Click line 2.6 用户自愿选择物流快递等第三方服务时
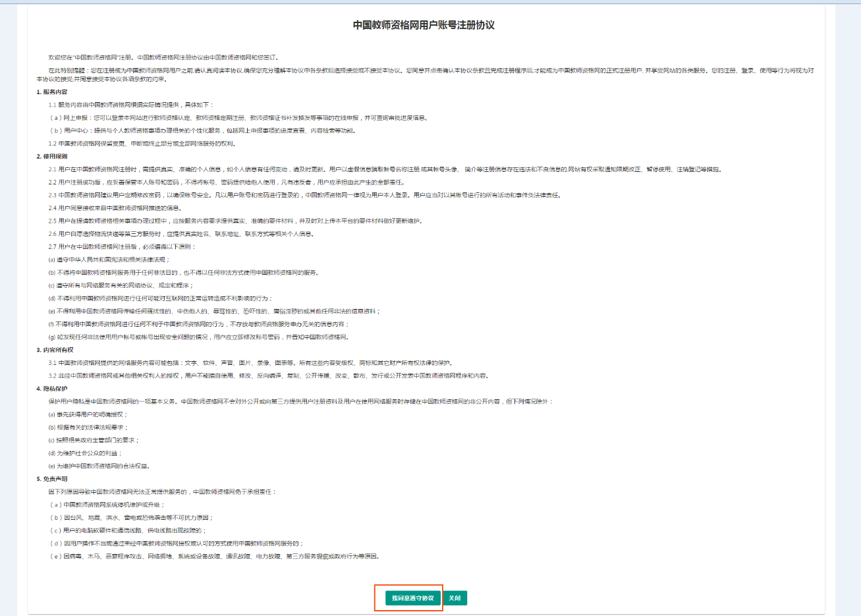Screen dimensions: 861x616 coord(181,234)
